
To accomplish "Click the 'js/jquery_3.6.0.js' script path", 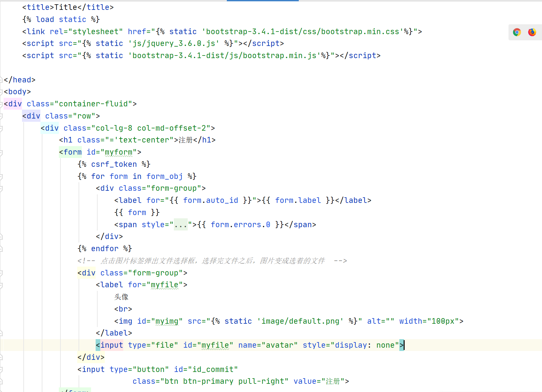I will tap(174, 43).
